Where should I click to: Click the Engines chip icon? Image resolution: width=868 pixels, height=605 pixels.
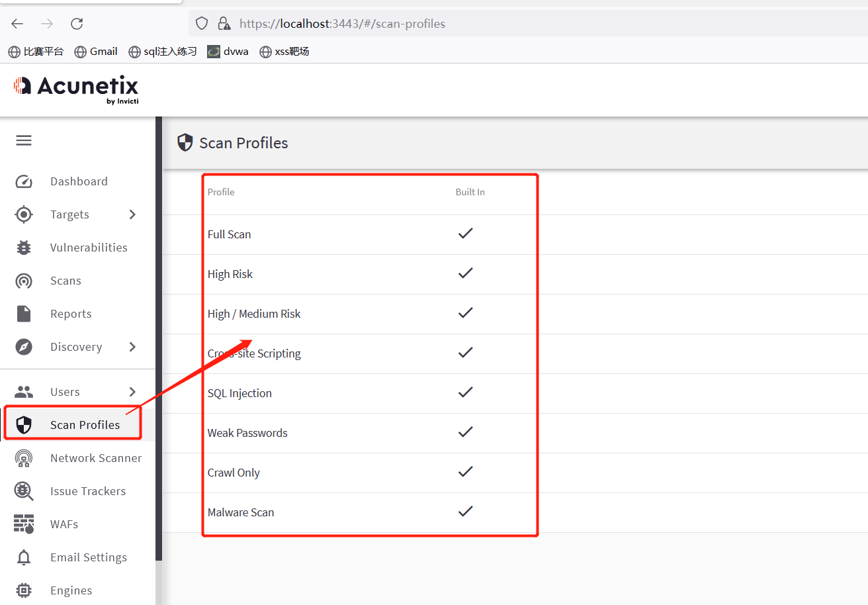[24, 590]
